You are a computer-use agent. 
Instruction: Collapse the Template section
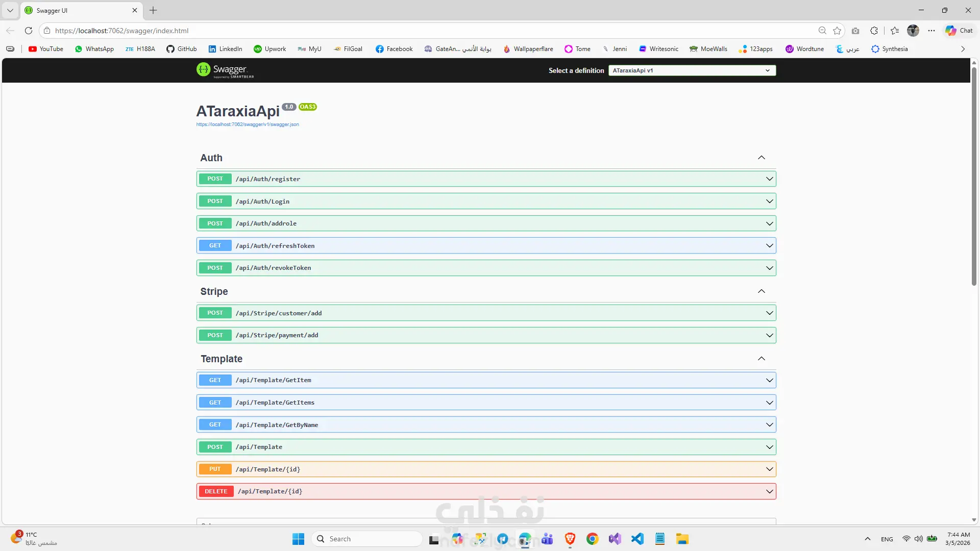[761, 359]
